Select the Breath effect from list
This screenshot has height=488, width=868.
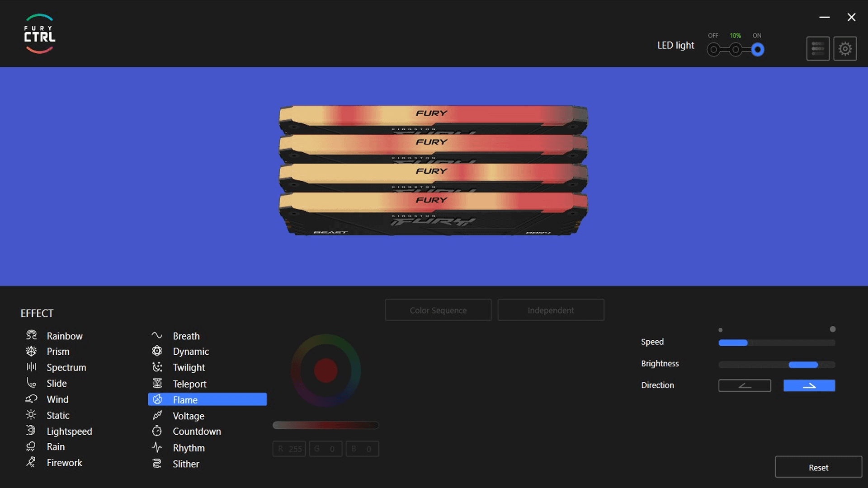pos(186,336)
